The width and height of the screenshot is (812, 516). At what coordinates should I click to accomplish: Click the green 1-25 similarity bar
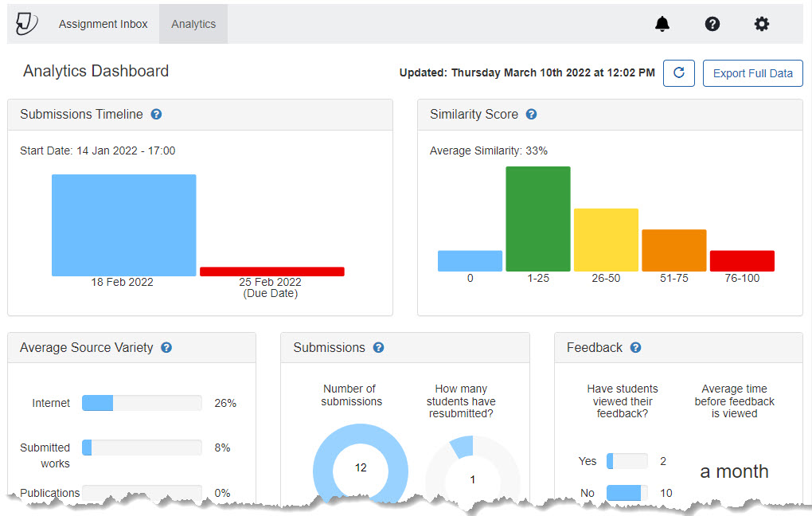coord(538,219)
